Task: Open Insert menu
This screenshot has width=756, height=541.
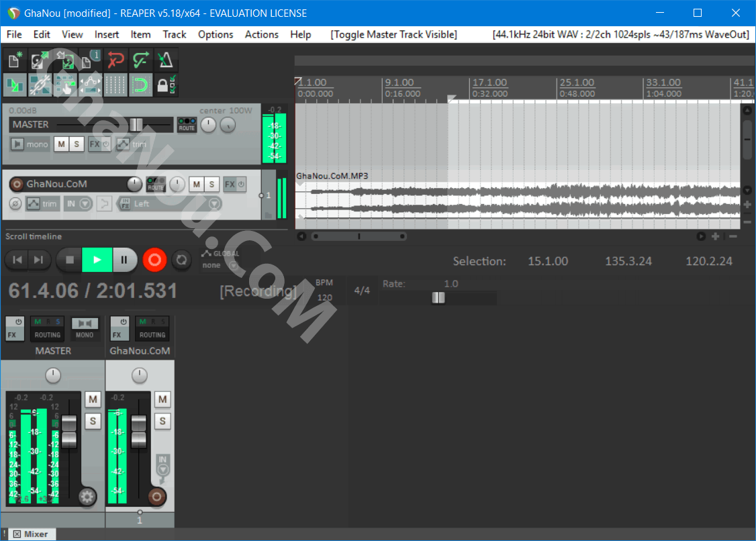Action: [107, 34]
